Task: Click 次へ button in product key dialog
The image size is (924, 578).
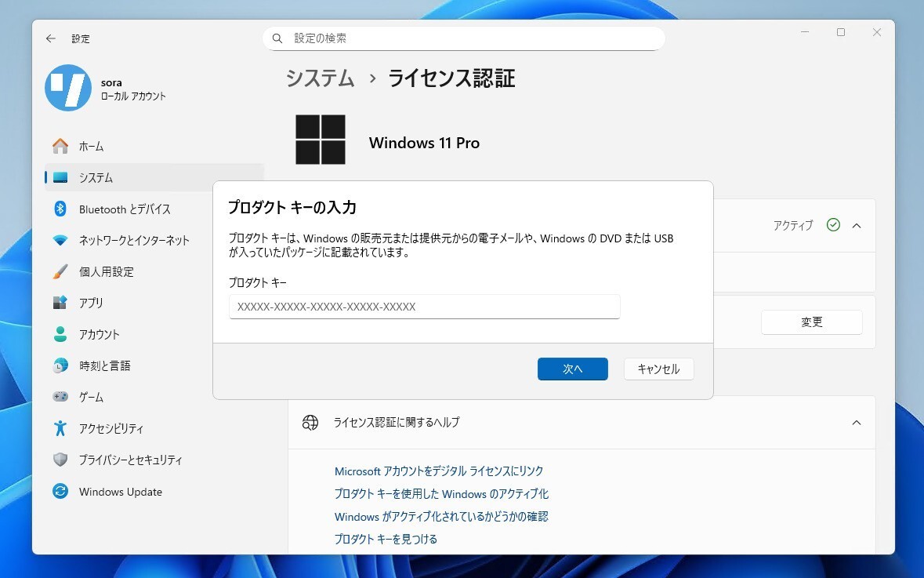Action: 572,369
